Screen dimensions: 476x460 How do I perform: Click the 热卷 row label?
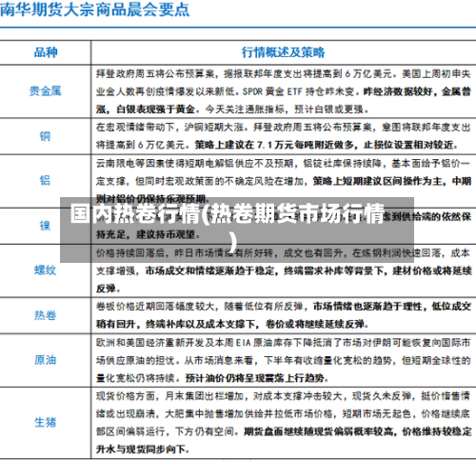point(46,315)
